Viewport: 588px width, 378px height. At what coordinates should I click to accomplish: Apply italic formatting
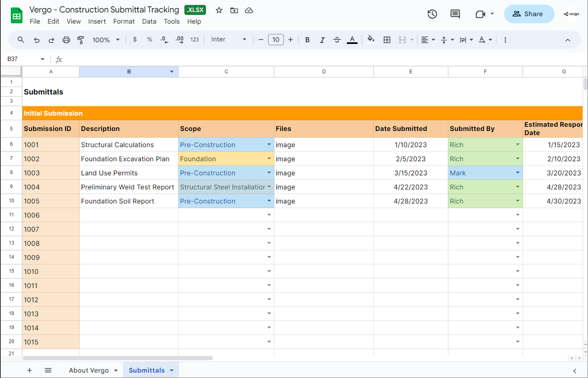(322, 40)
